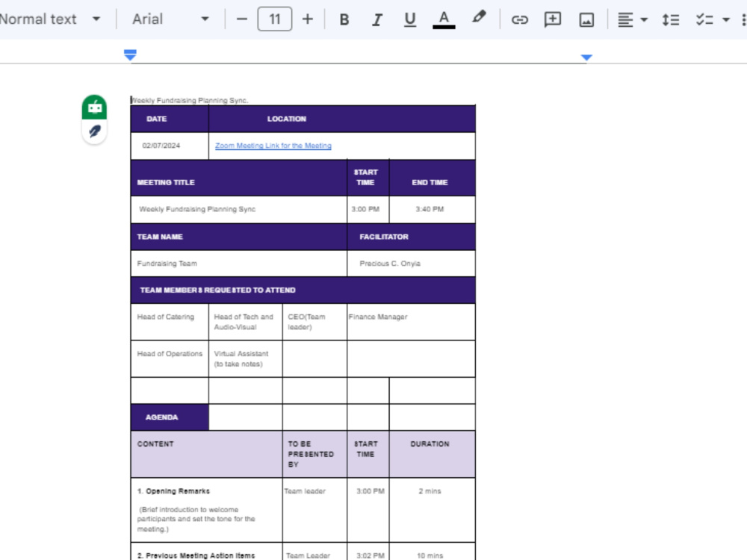Toggle underline formatting
The height and width of the screenshot is (560, 747).
coord(409,19)
